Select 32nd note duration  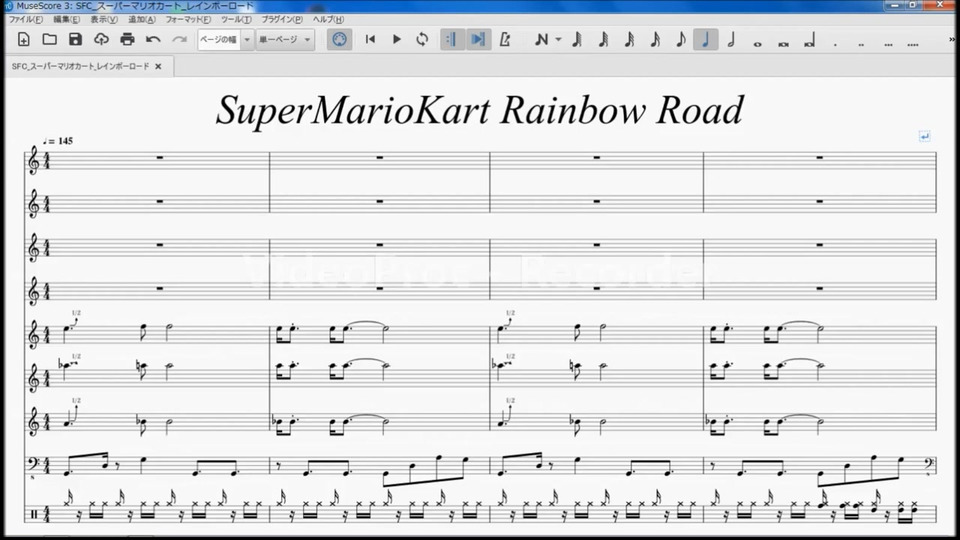point(629,40)
